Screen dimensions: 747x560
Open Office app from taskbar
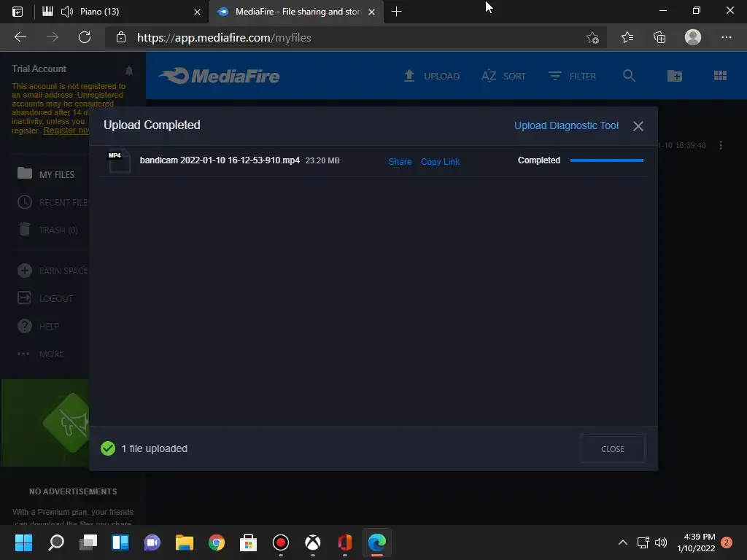[345, 542]
